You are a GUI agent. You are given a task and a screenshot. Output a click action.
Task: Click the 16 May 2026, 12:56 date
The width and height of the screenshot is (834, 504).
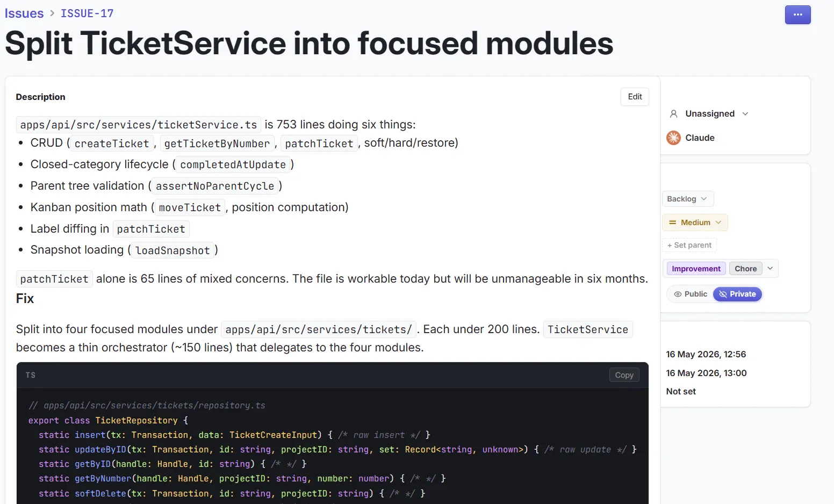click(706, 355)
